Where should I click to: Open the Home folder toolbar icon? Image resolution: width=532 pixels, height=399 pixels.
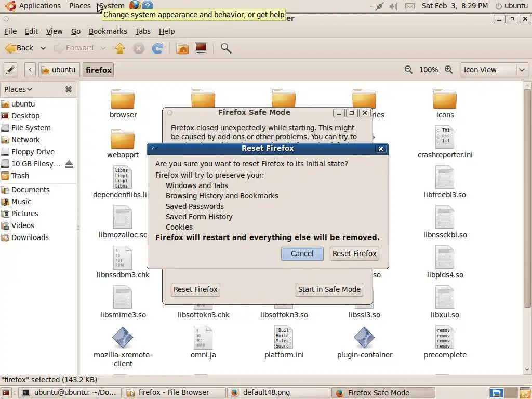point(182,48)
